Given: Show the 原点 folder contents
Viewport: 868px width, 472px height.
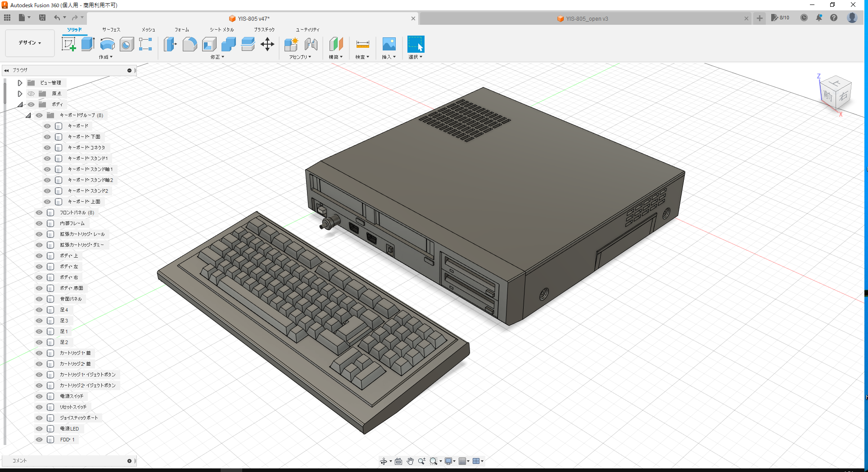Looking at the screenshot, I should click(20, 93).
